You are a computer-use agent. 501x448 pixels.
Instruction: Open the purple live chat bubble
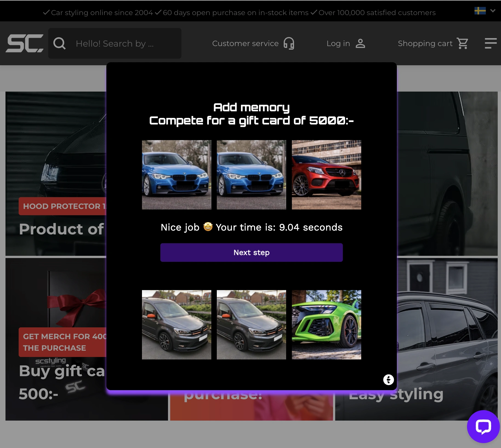tap(483, 426)
